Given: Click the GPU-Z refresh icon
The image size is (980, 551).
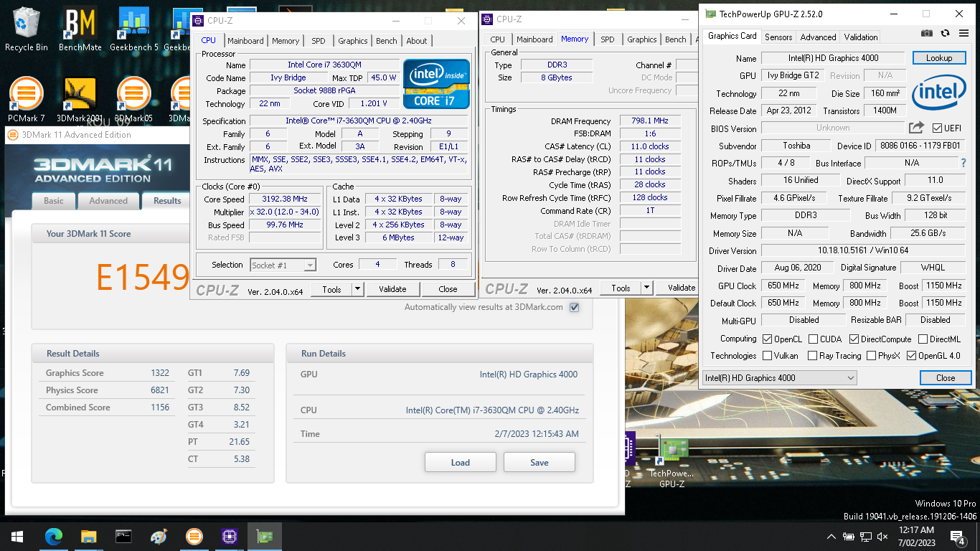Looking at the screenshot, I should pyautogui.click(x=945, y=33).
